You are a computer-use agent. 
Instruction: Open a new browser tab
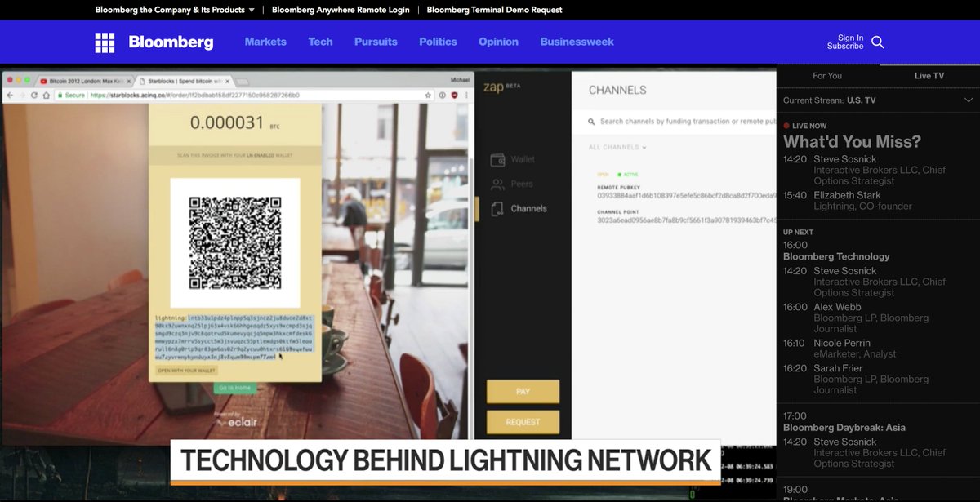click(x=243, y=82)
